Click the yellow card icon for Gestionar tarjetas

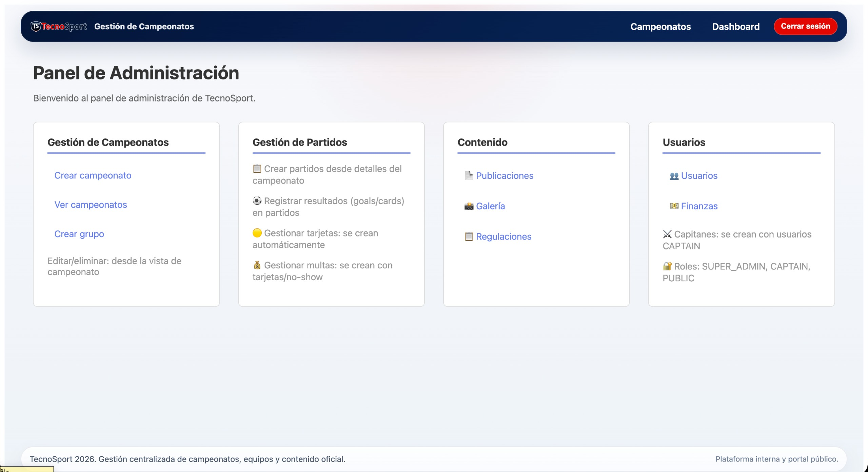click(257, 233)
